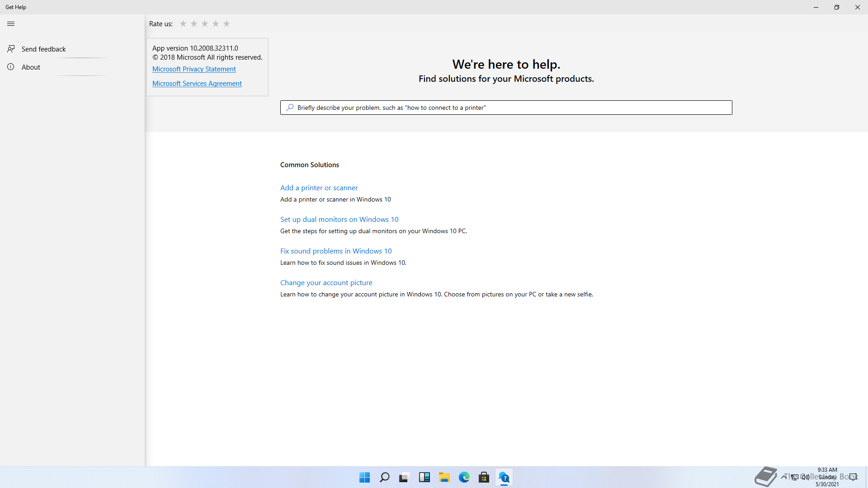
Task: Launch Microsoft Edge from taskbar
Action: coord(464,477)
